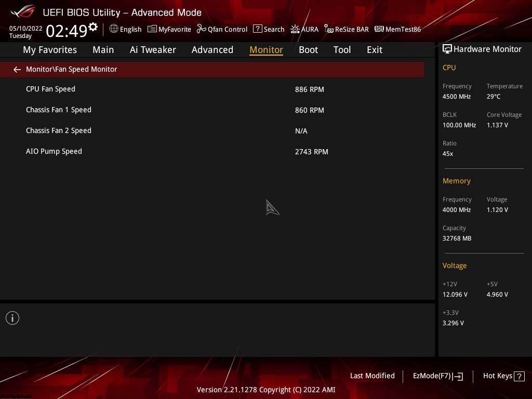Viewport: 532px width, 399px height.
Task: Click the Hardware Monitor display icon
Action: click(x=447, y=49)
